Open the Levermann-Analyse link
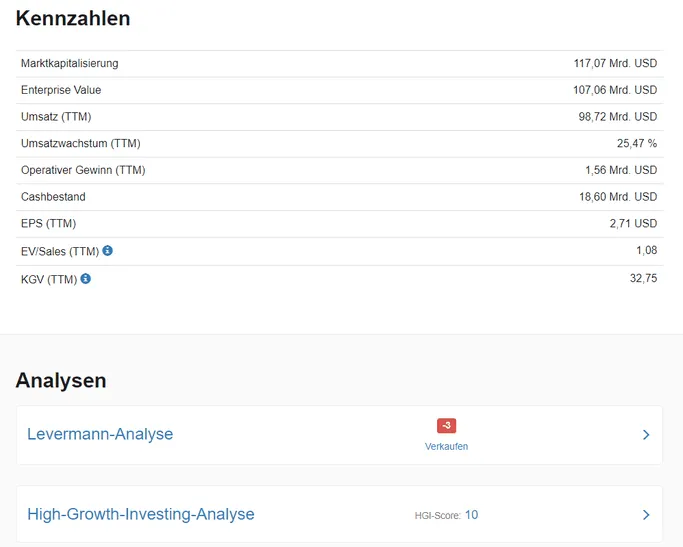 100,434
